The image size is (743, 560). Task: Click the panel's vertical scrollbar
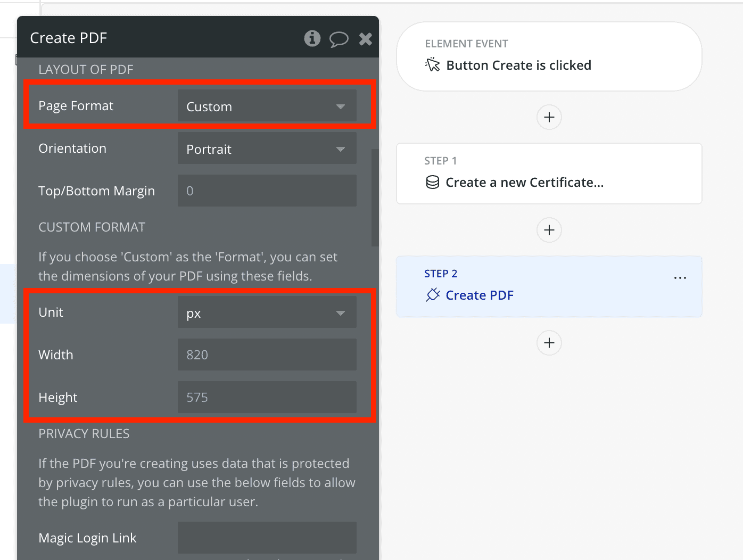tap(375, 197)
